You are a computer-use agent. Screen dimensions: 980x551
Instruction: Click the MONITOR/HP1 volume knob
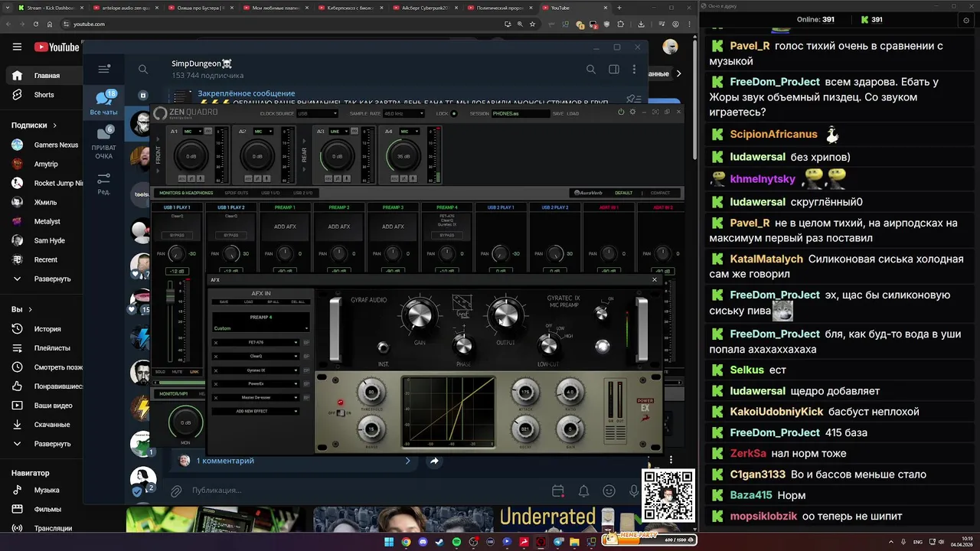[x=186, y=423]
